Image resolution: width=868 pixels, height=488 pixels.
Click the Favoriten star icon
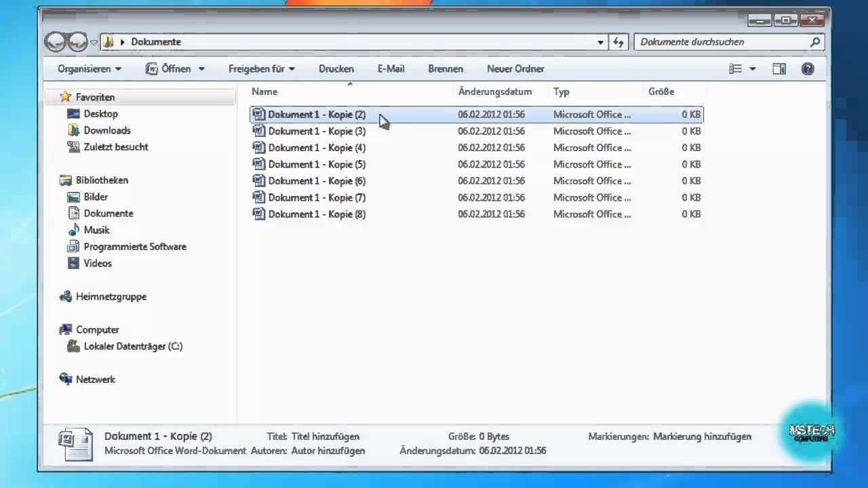tap(65, 97)
